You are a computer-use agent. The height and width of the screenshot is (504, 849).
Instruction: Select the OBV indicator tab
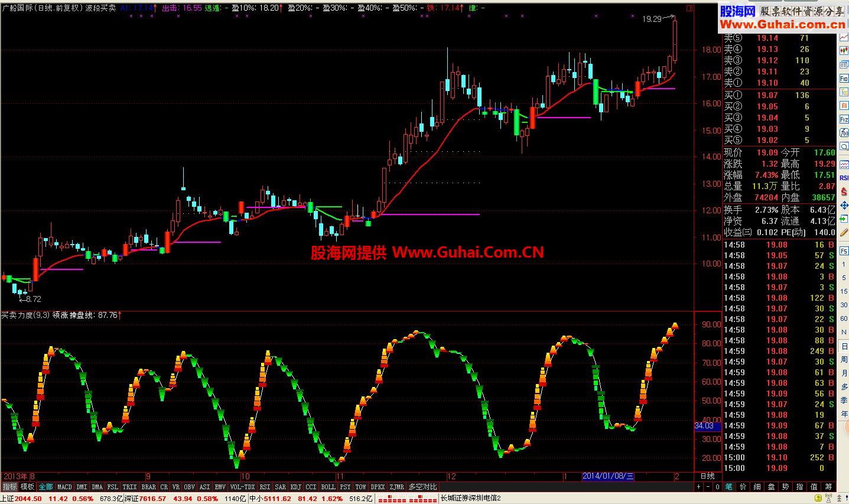pyautogui.click(x=189, y=487)
